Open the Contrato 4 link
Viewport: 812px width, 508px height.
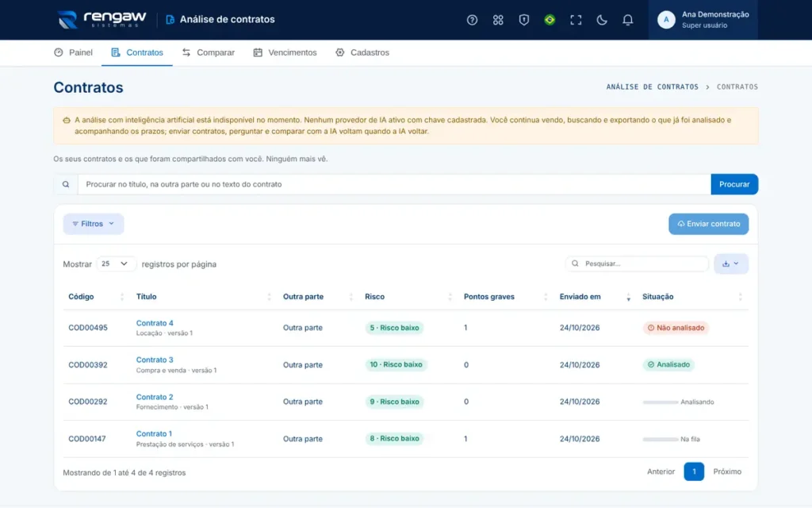click(x=155, y=323)
